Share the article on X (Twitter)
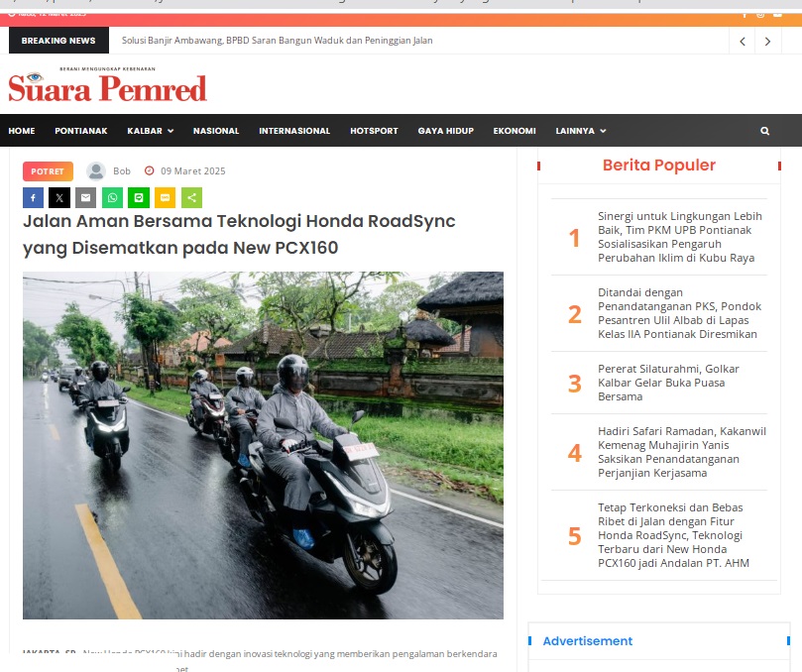 [59, 198]
